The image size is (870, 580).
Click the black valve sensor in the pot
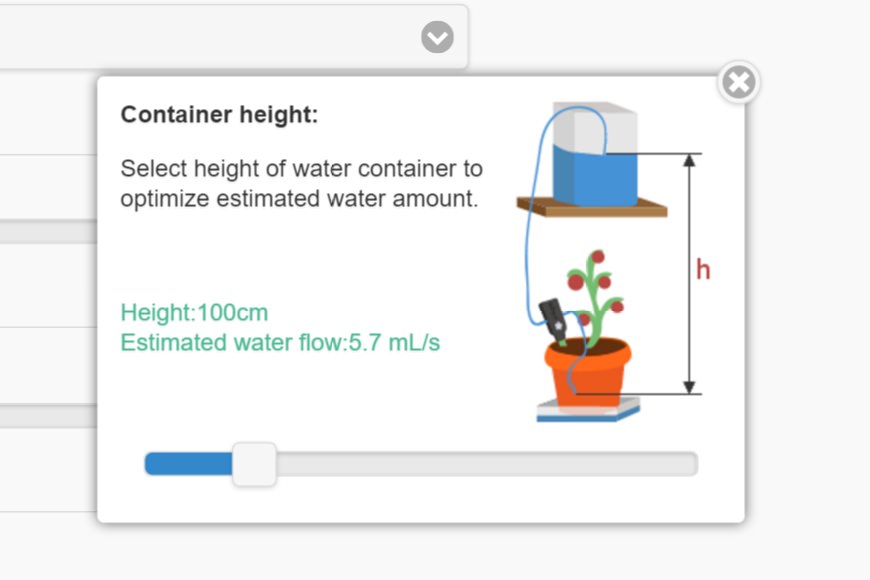(x=553, y=320)
